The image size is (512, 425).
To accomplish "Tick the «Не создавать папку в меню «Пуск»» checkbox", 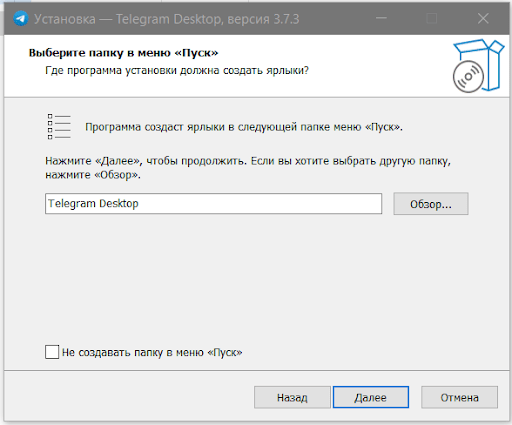I will click(52, 352).
